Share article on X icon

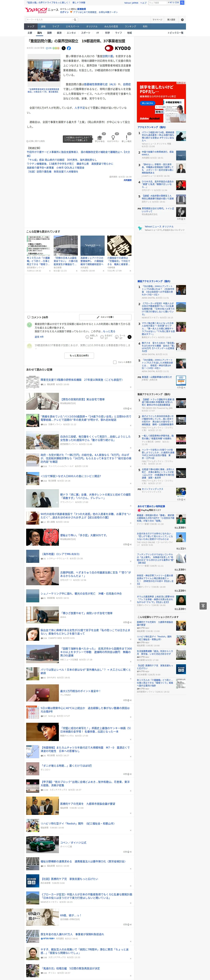[x=64, y=48]
